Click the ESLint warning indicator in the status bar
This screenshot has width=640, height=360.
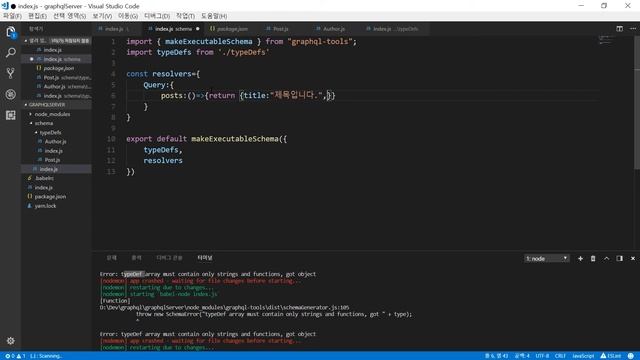point(611,356)
